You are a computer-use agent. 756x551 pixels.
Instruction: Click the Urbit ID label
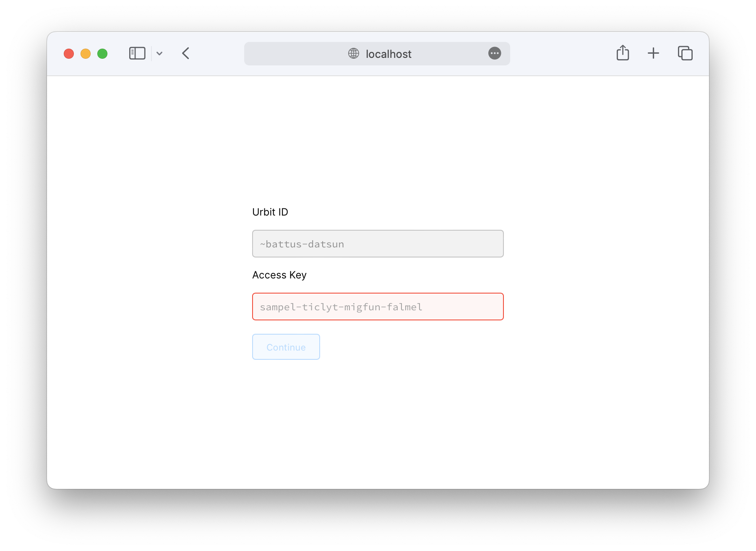[270, 212]
